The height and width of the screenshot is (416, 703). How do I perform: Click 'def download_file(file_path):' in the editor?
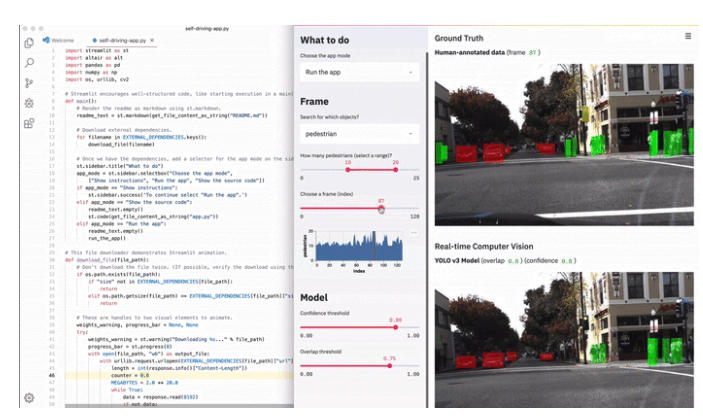tap(107, 260)
